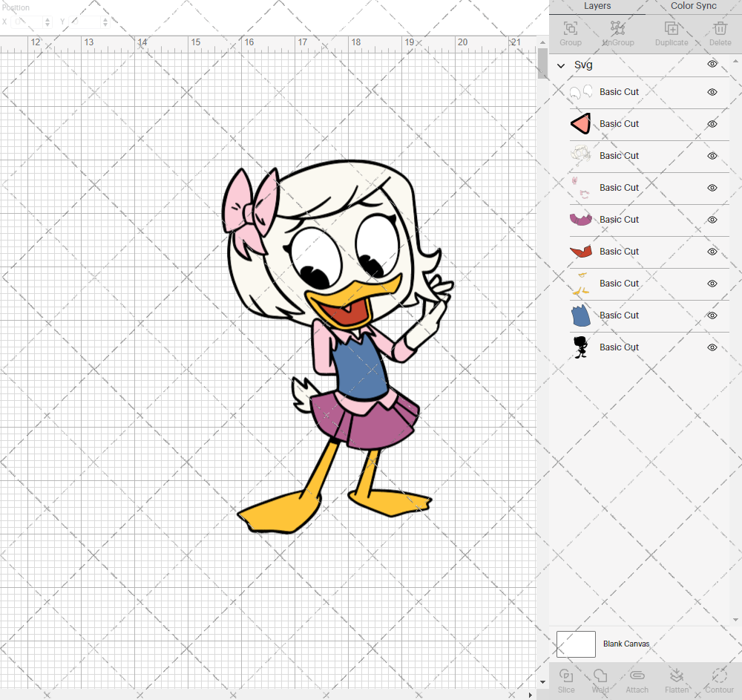Collapse the Svg group in the Layers panel
This screenshot has height=700, width=742.
561,65
